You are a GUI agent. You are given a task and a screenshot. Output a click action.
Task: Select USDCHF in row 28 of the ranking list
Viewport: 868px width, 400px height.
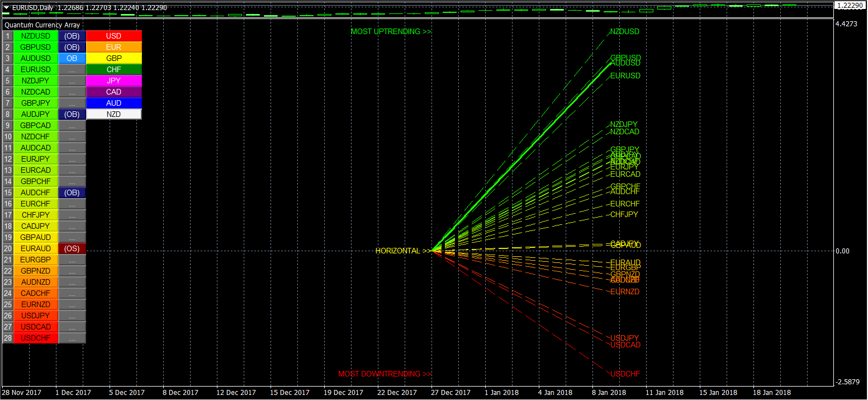(36, 338)
